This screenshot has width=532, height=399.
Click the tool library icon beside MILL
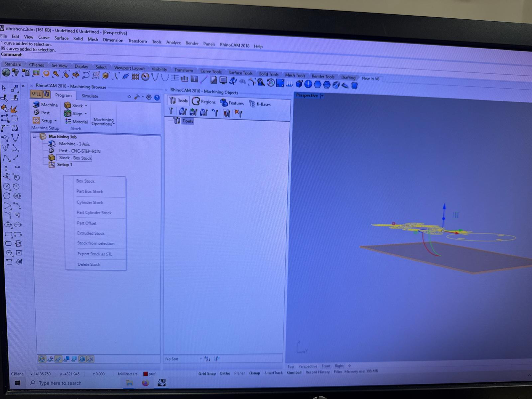(46, 94)
